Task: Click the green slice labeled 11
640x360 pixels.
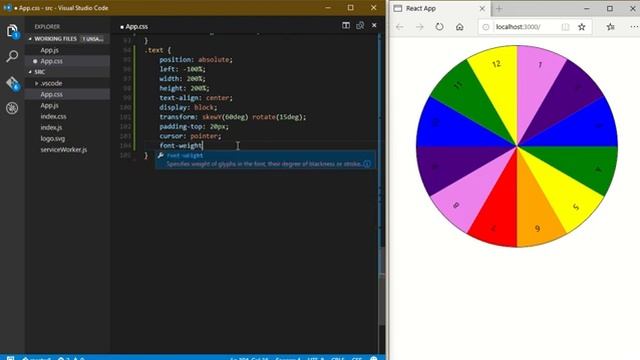Action: tap(463, 93)
